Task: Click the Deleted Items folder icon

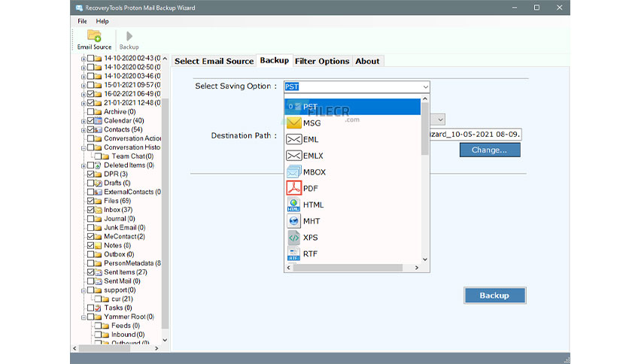Action: [x=99, y=165]
